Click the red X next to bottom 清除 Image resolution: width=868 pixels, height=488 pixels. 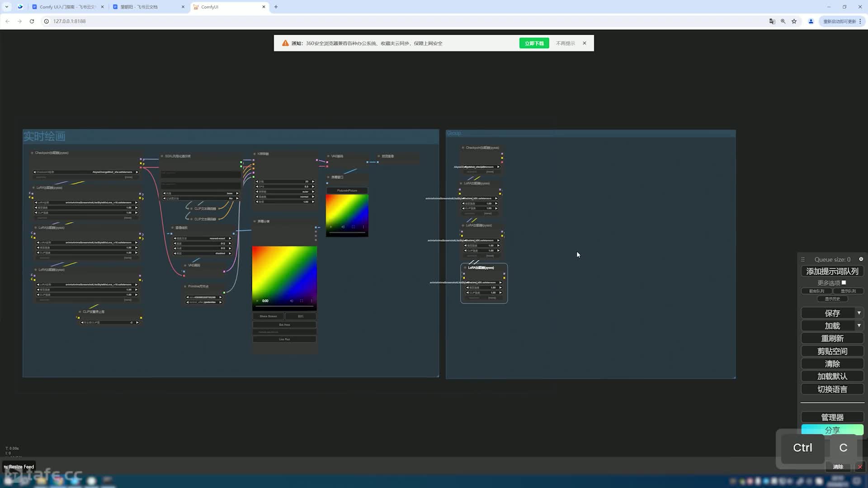point(860,467)
